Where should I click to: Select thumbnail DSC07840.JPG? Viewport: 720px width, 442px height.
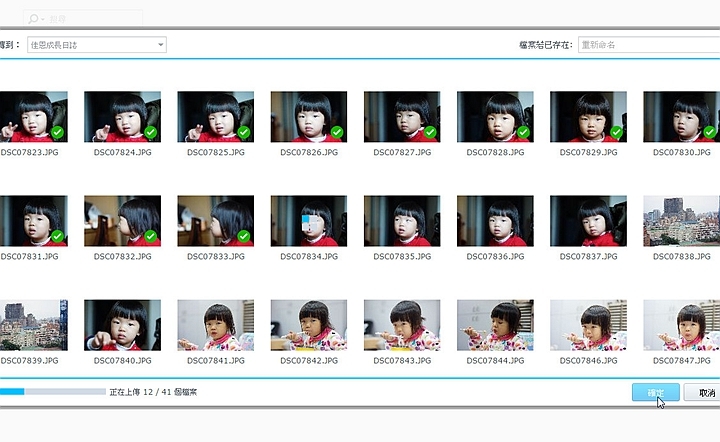click(123, 325)
